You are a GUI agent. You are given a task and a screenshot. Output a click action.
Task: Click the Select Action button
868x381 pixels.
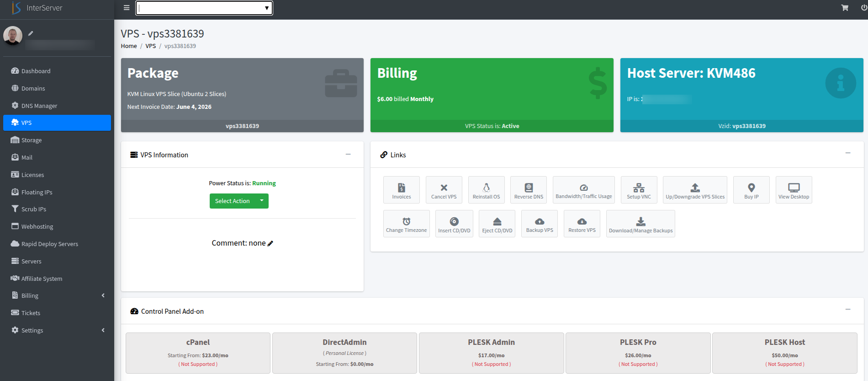(233, 201)
